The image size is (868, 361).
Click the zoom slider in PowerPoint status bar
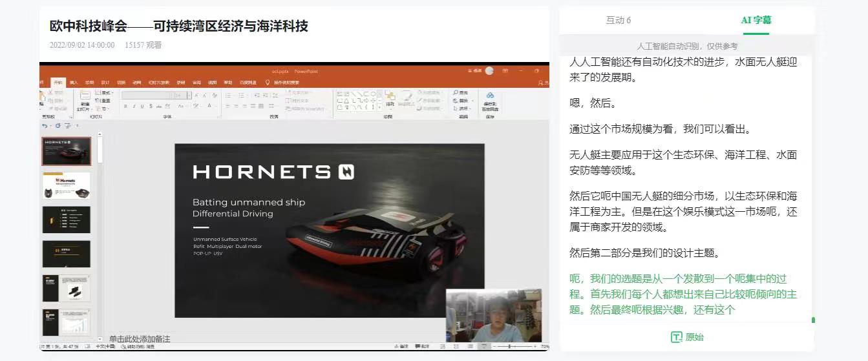pos(511,347)
